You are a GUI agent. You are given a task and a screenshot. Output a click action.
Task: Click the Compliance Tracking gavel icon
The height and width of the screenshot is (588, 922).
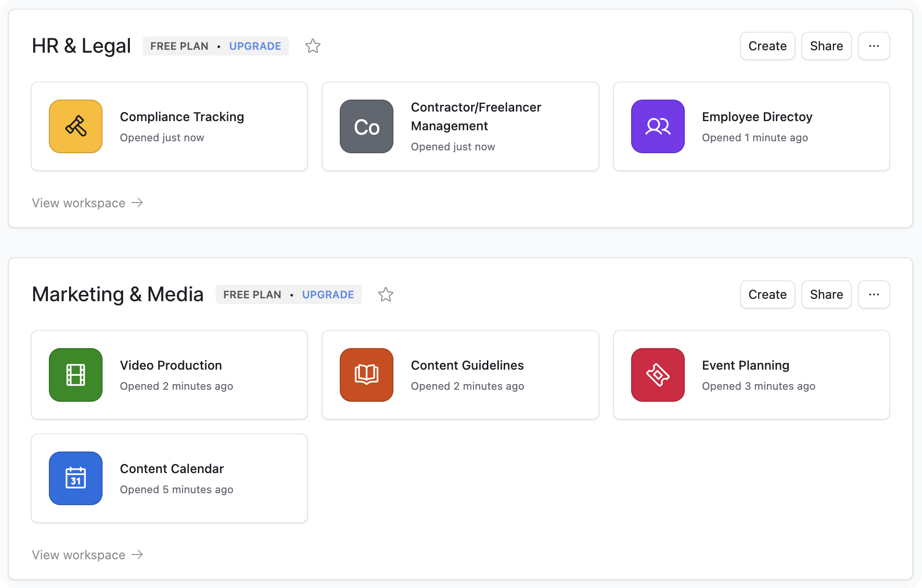76,126
